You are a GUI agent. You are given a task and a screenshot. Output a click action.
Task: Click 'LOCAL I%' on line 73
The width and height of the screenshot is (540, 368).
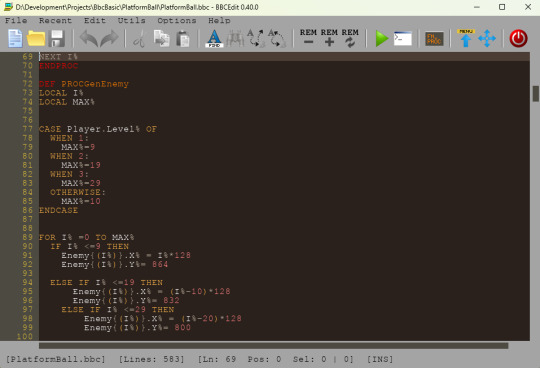pos(61,93)
